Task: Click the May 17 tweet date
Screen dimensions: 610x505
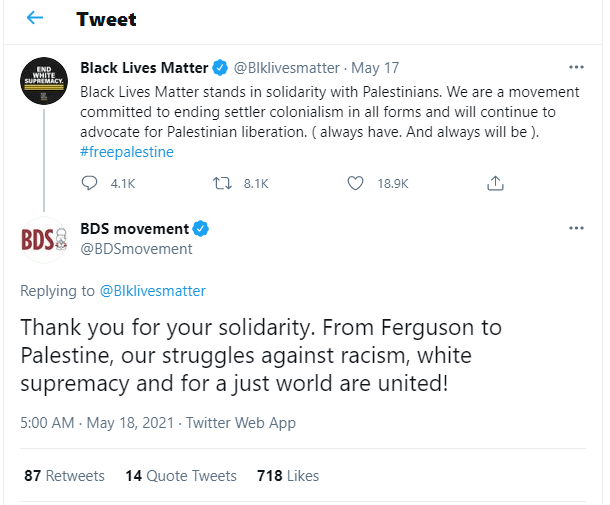Action: click(x=376, y=68)
